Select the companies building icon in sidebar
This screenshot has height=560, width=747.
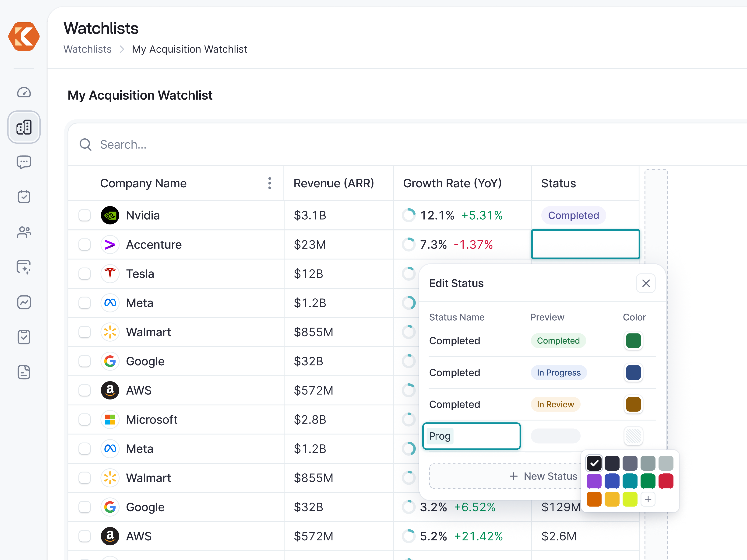point(24,127)
